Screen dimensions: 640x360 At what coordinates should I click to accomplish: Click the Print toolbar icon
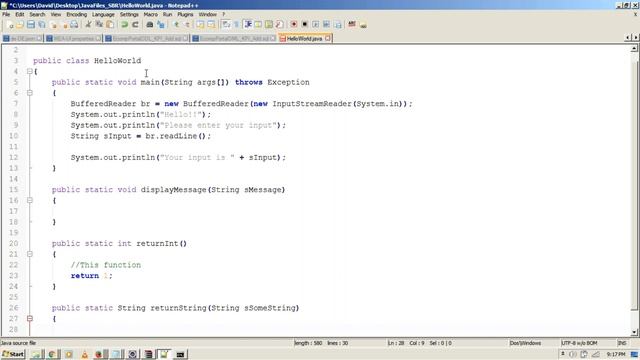click(74, 25)
